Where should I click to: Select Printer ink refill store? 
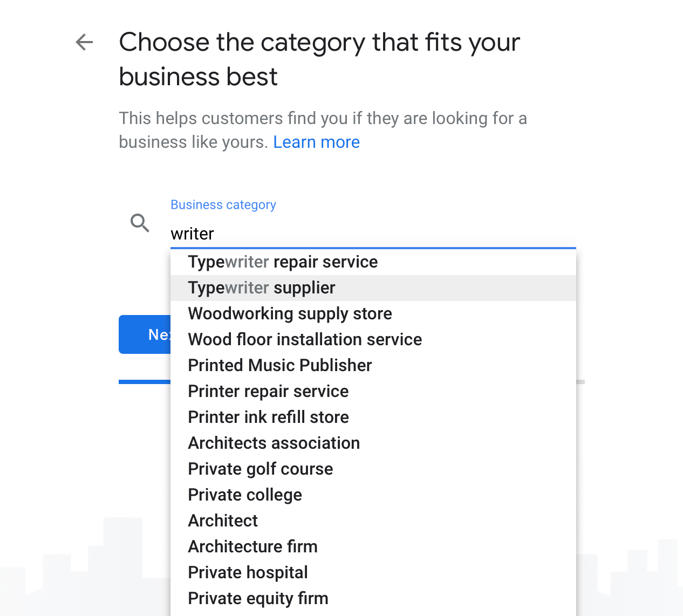(x=268, y=417)
